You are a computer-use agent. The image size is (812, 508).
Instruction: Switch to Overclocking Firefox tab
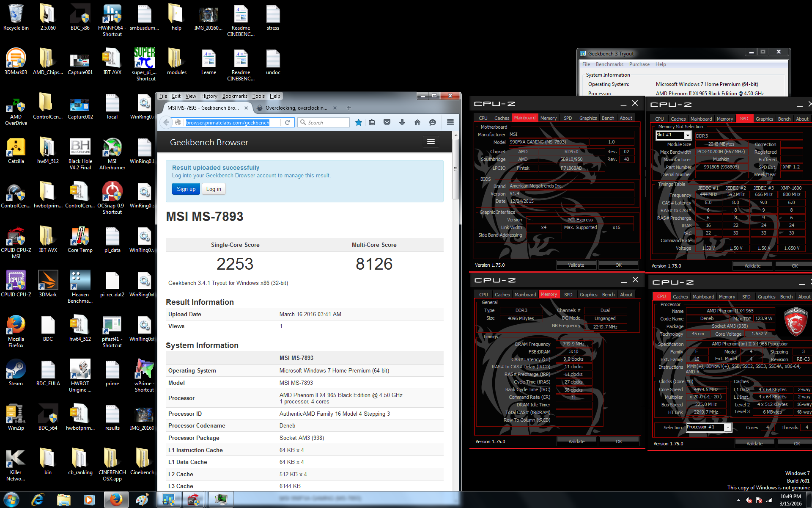(x=296, y=108)
